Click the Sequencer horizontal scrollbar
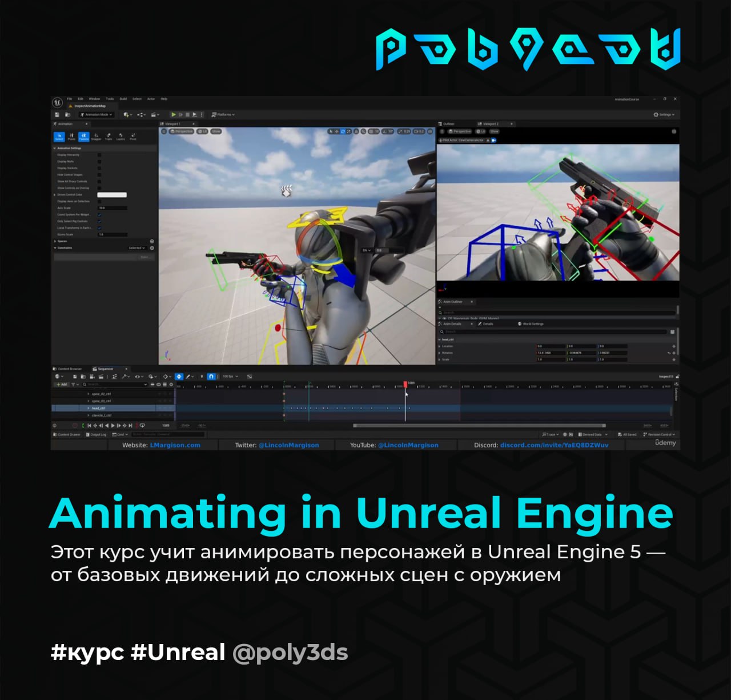Screen dimensions: 731x700 click(479, 425)
